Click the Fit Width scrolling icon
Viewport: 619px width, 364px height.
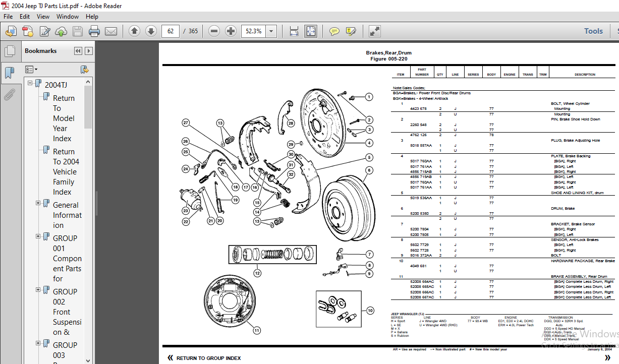(x=294, y=31)
